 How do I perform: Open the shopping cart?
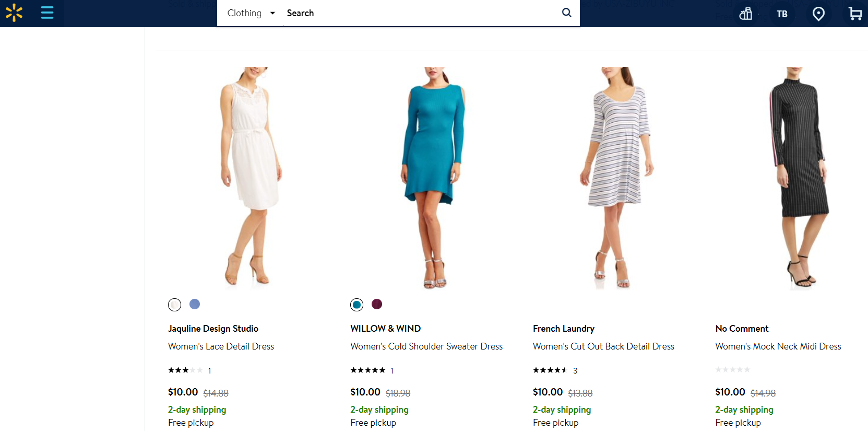pos(855,14)
